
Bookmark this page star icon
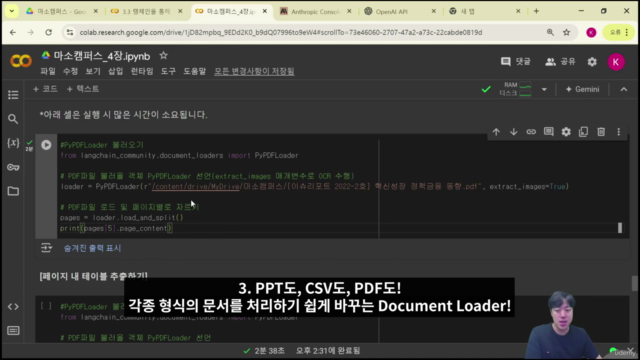tap(567, 32)
